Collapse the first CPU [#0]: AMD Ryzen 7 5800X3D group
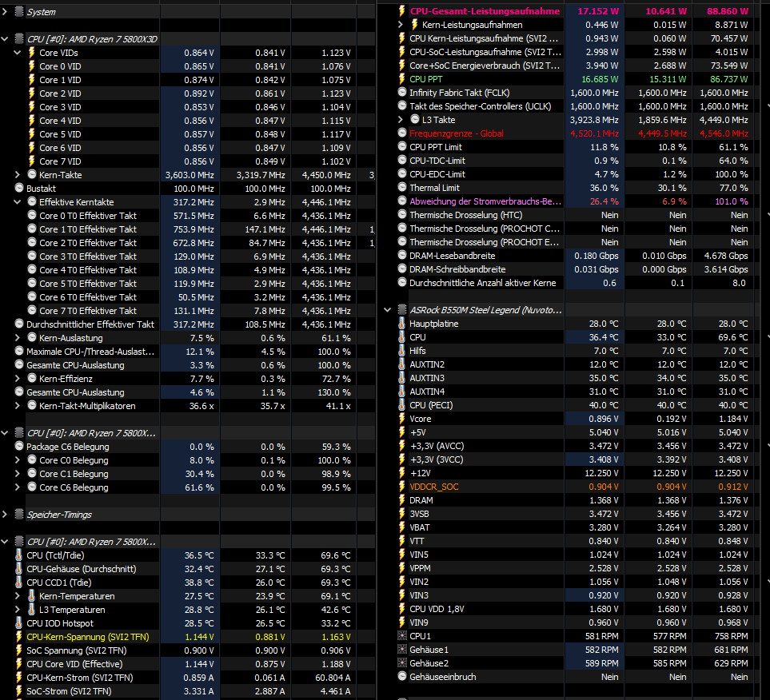Viewport: 770px width, 700px height. coord(5,39)
